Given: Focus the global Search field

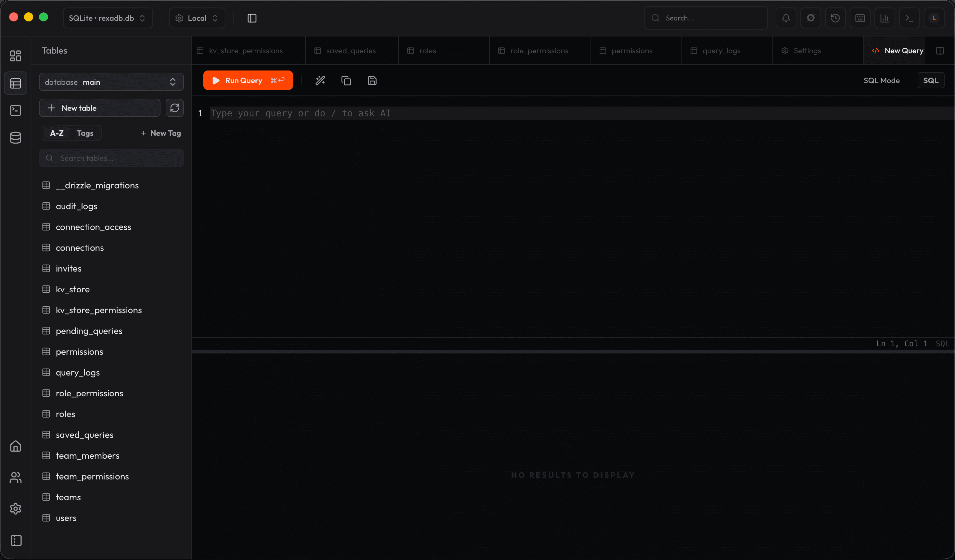Looking at the screenshot, I should click(706, 18).
